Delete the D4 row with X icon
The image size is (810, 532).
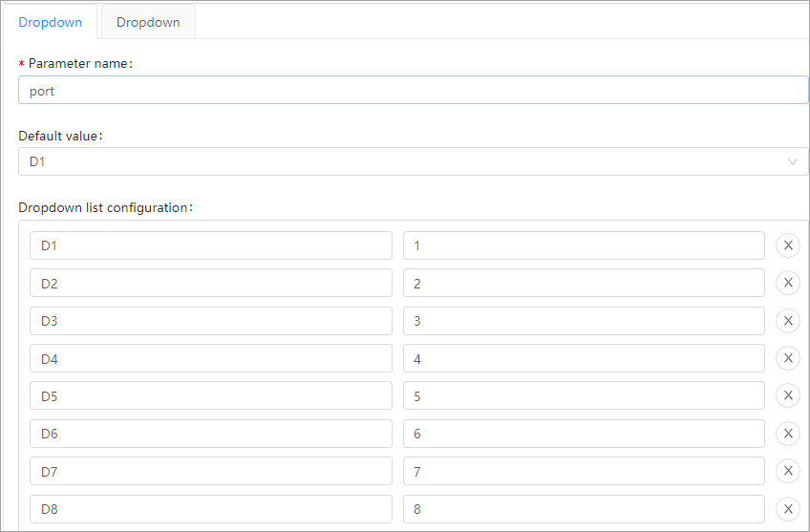[788, 358]
